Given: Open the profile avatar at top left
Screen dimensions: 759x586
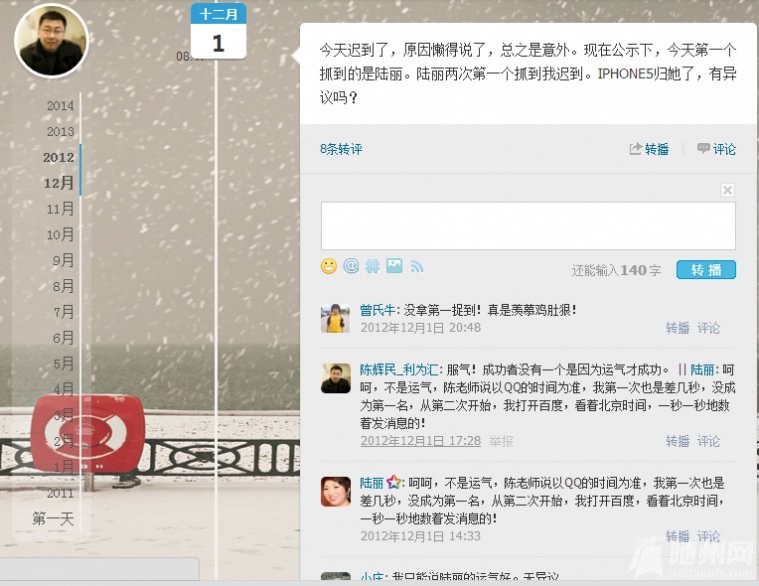Looking at the screenshot, I should (51, 41).
